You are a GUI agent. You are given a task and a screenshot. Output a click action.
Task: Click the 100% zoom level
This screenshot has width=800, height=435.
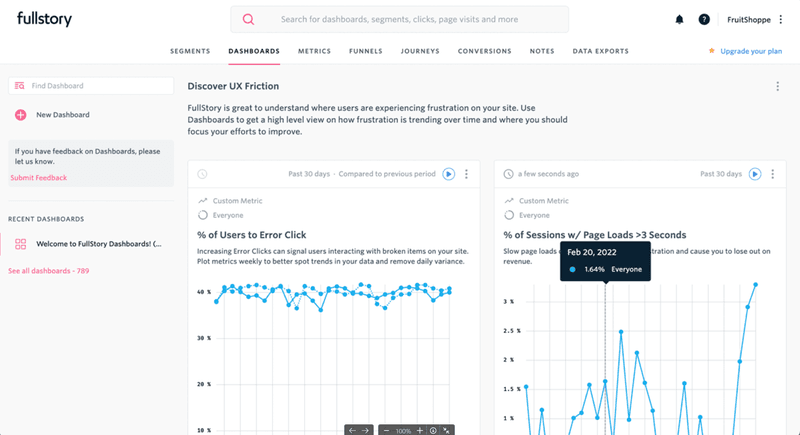[403, 431]
